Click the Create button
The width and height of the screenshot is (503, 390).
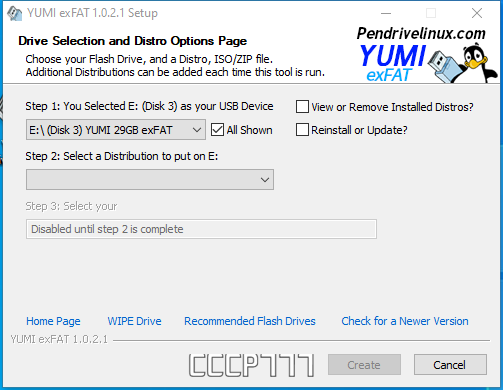(x=364, y=365)
